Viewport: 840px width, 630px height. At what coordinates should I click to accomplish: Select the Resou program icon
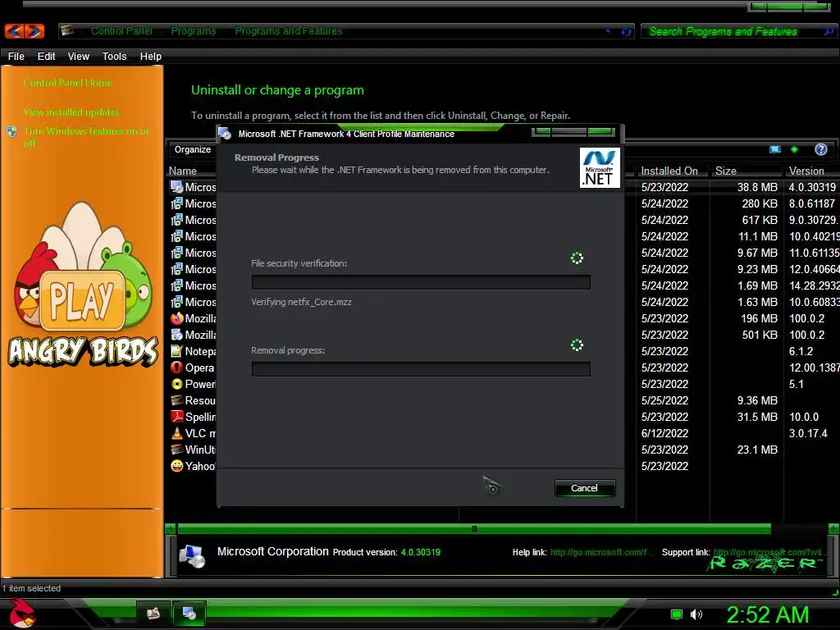tap(177, 400)
